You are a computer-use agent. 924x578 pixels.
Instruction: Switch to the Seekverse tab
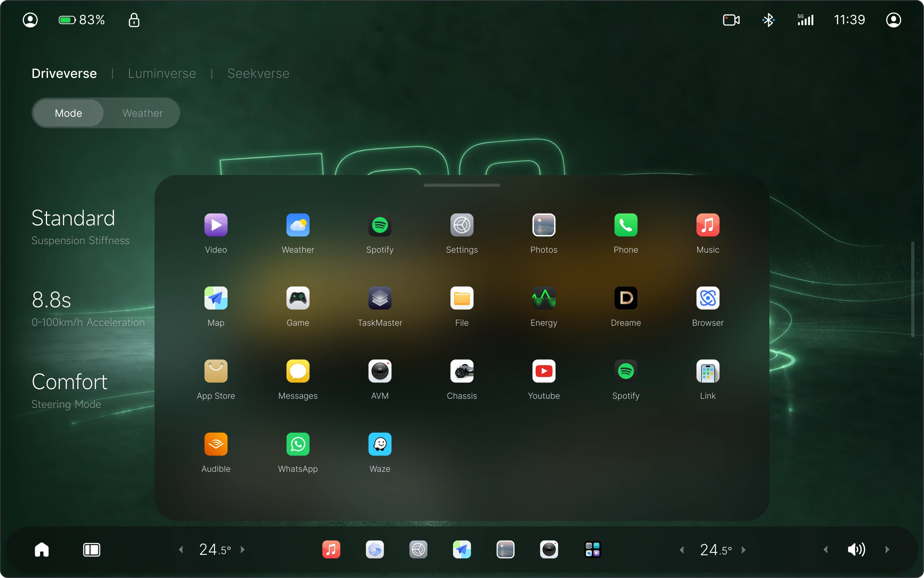[258, 73]
